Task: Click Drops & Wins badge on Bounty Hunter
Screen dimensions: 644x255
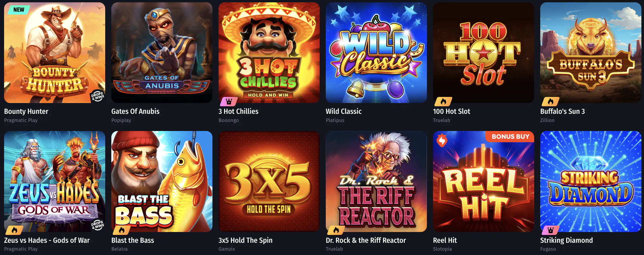Action: click(x=98, y=96)
